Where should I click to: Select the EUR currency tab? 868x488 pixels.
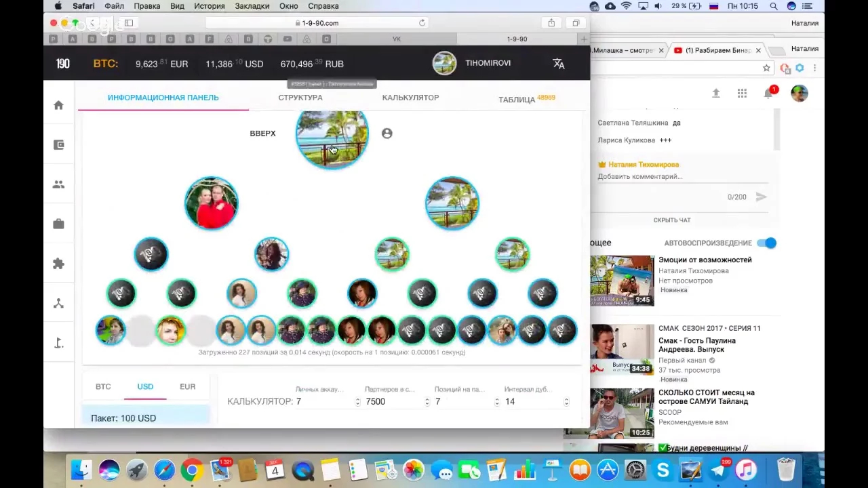click(188, 386)
